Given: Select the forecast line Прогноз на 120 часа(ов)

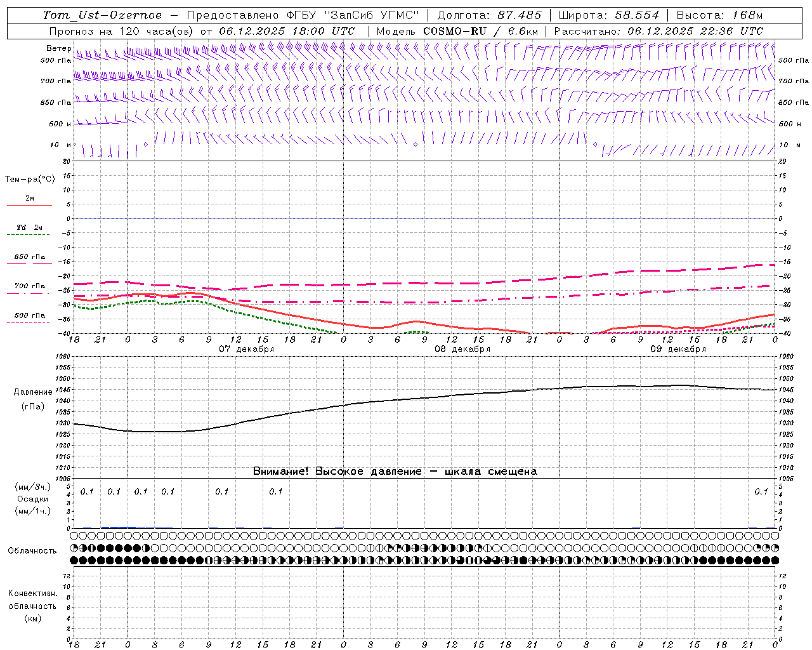Looking at the screenshot, I should point(122,31).
